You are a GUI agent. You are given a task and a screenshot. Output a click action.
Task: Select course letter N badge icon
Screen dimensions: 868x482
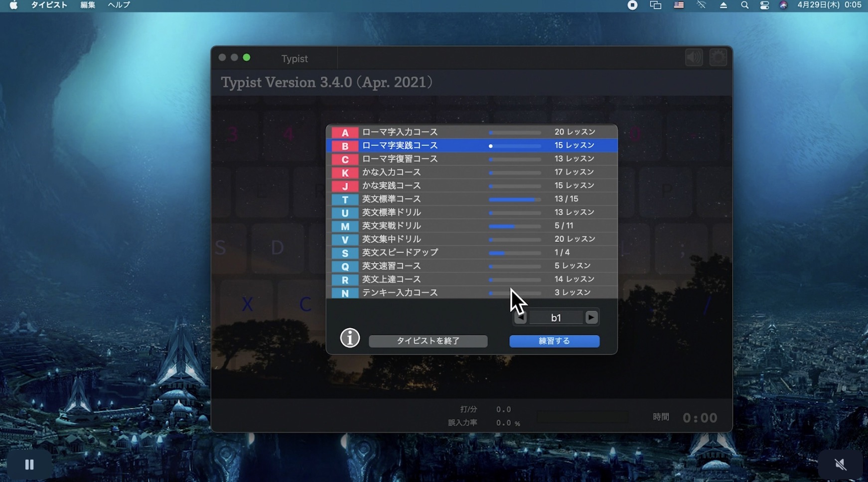point(345,293)
